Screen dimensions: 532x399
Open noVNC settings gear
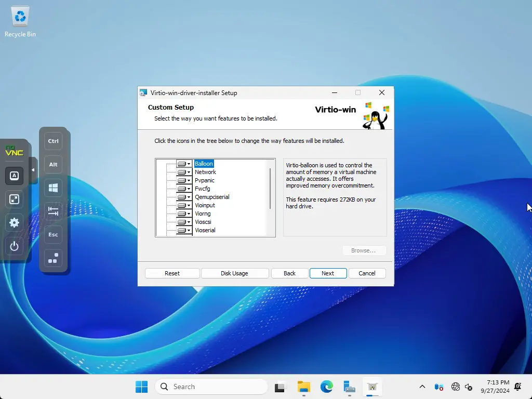tap(15, 222)
